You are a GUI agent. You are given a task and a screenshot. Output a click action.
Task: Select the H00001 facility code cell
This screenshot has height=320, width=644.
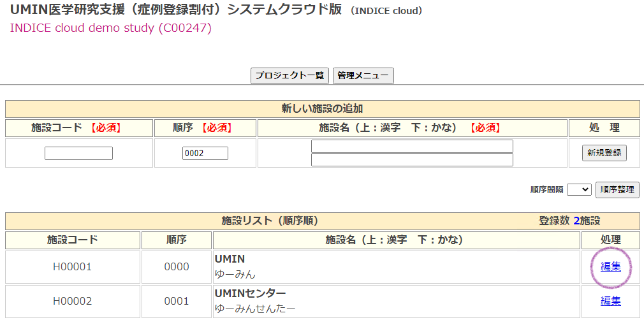coord(72,267)
